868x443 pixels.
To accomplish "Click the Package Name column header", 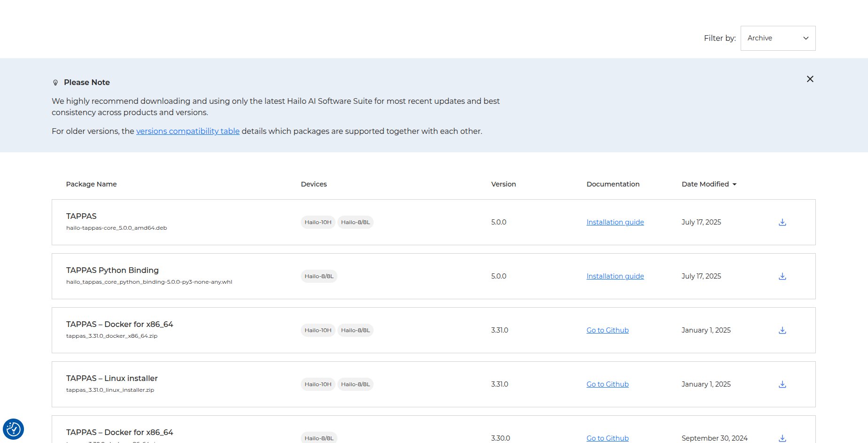I will coord(91,184).
